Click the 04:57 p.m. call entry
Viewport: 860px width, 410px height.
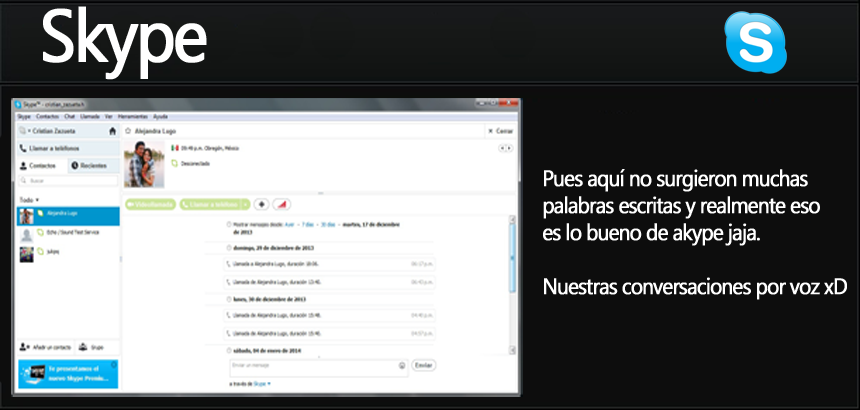(330, 333)
